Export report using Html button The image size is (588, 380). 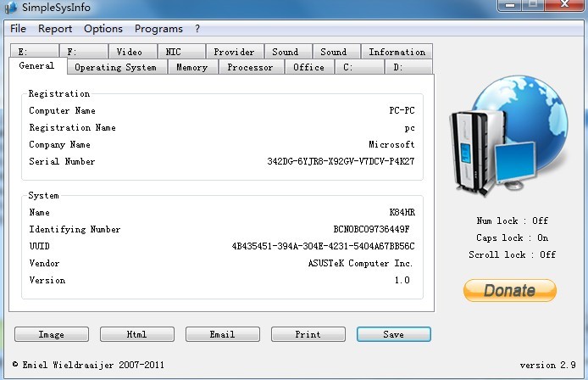(x=136, y=334)
